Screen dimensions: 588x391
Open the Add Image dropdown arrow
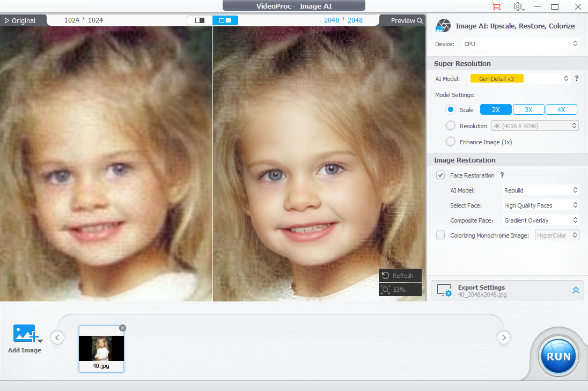click(40, 341)
